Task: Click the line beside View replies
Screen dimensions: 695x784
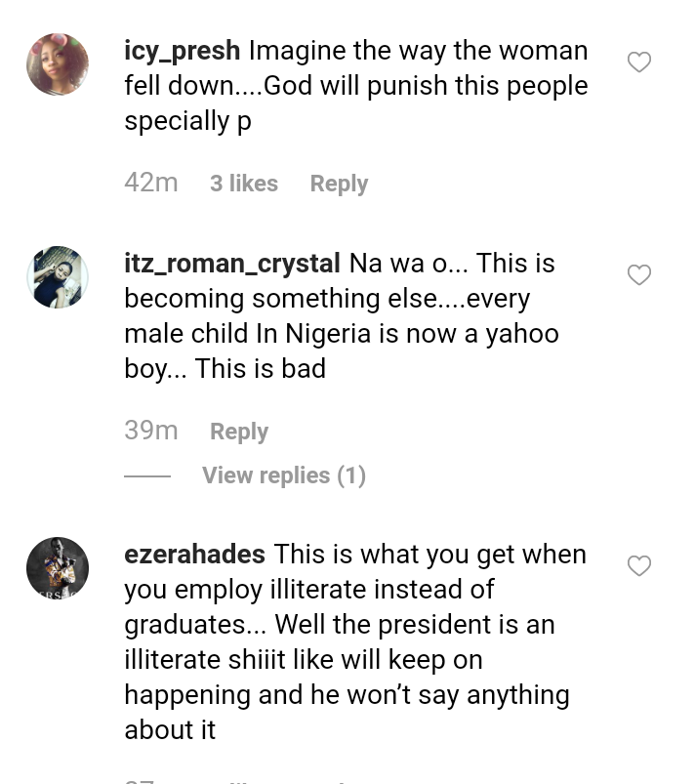Action: pos(147,476)
